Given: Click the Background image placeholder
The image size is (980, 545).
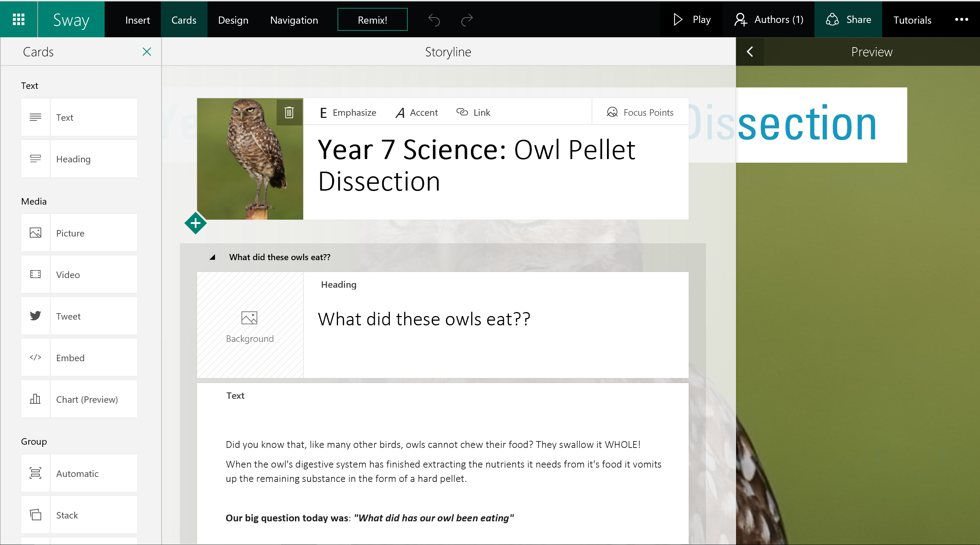Looking at the screenshot, I should tap(249, 325).
